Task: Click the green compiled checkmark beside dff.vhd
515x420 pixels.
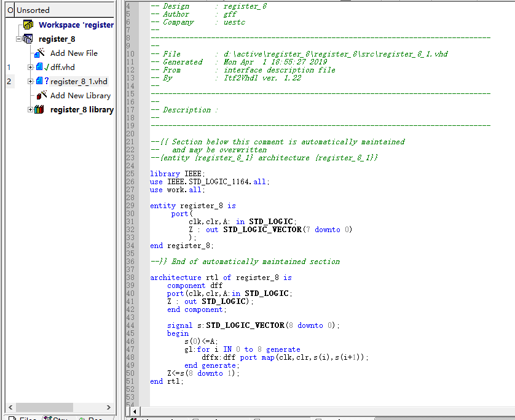Action: coord(46,68)
